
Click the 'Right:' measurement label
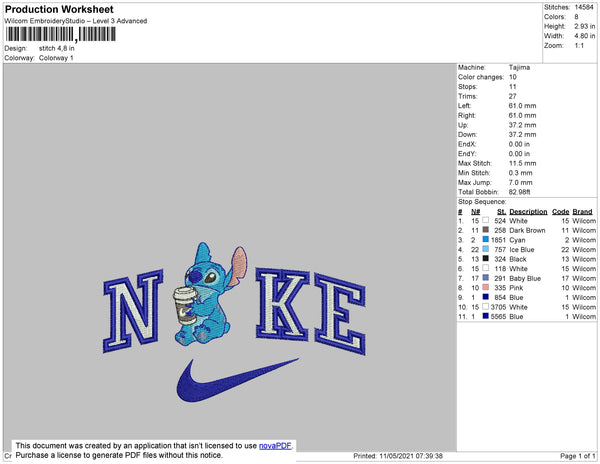[467, 115]
